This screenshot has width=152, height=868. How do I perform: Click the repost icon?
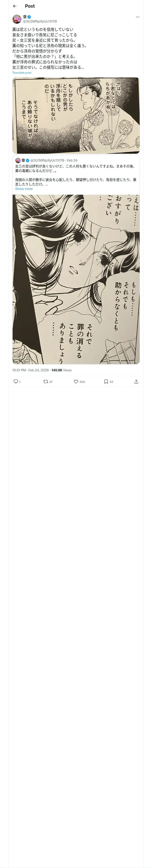(x=45, y=381)
